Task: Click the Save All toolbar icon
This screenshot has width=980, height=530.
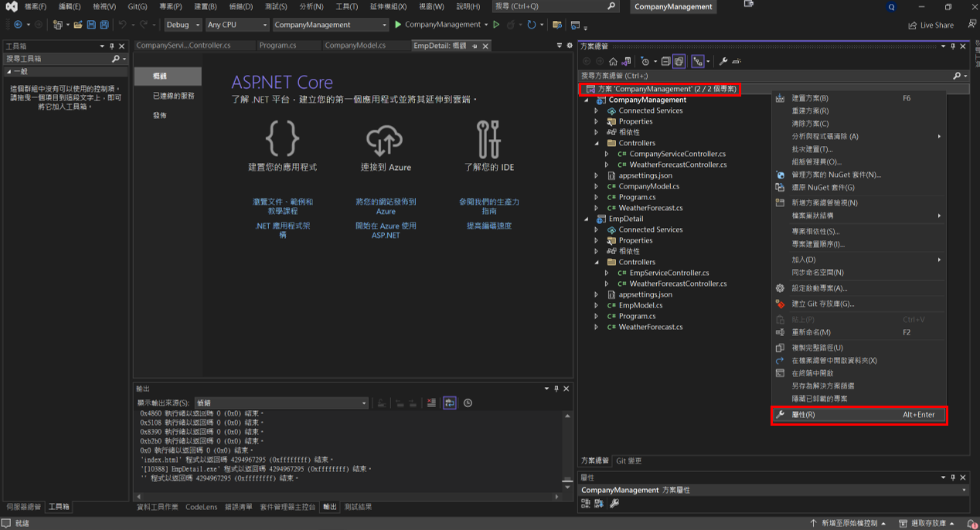Action: tap(104, 25)
